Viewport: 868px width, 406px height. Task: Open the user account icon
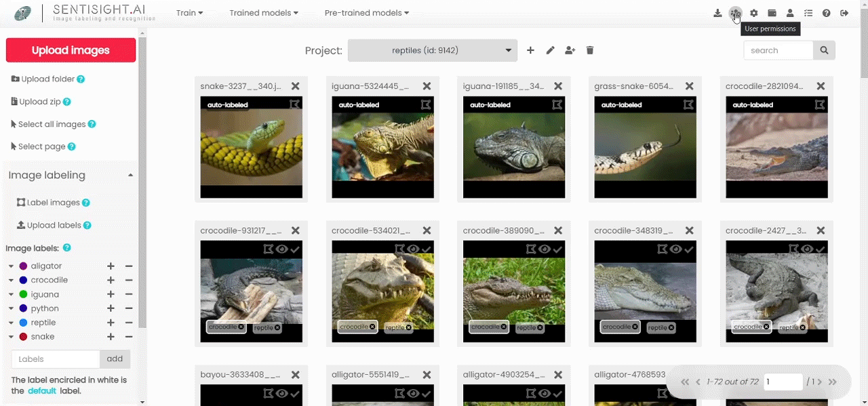[x=790, y=13]
